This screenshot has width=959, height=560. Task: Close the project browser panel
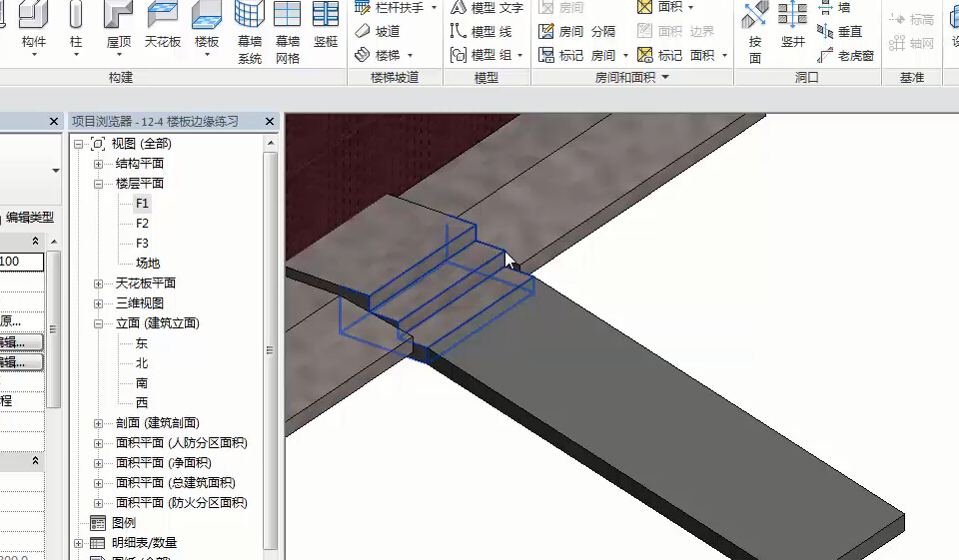270,121
